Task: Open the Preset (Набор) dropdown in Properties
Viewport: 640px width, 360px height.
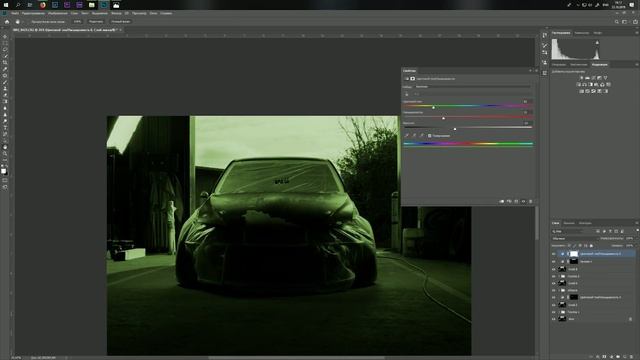Action: (472, 87)
